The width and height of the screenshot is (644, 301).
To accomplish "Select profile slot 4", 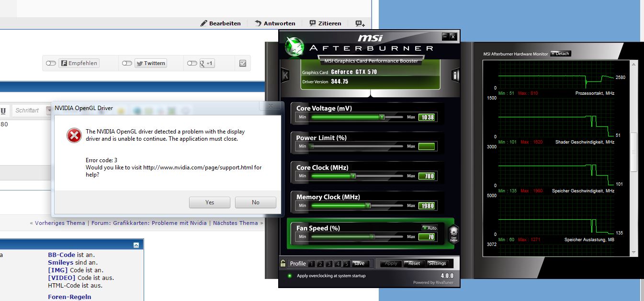I will point(338,264).
